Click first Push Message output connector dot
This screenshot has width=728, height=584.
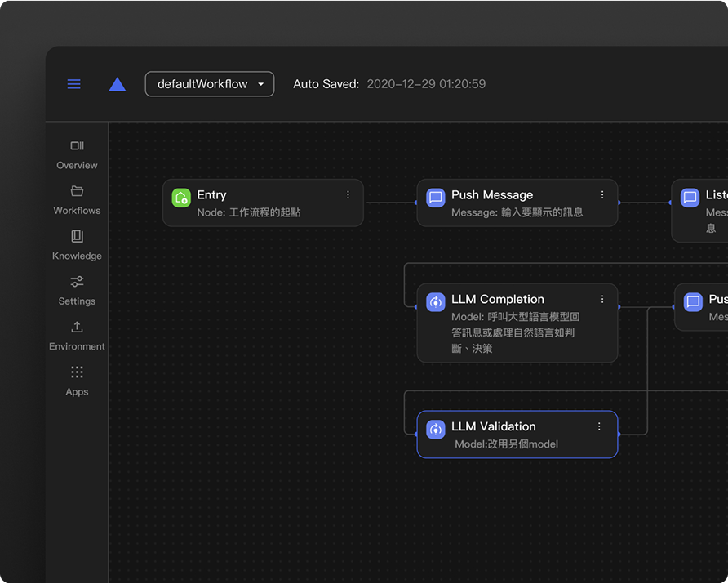coord(619,203)
